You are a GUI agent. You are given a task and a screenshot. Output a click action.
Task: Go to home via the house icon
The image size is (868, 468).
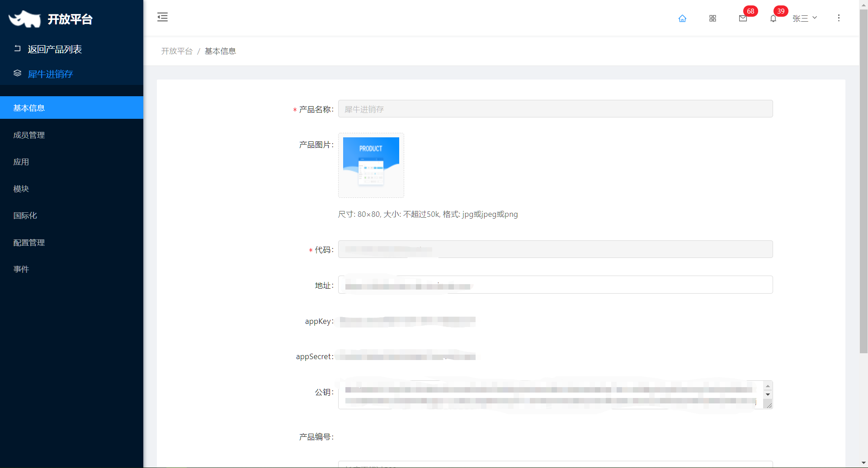tap(682, 18)
